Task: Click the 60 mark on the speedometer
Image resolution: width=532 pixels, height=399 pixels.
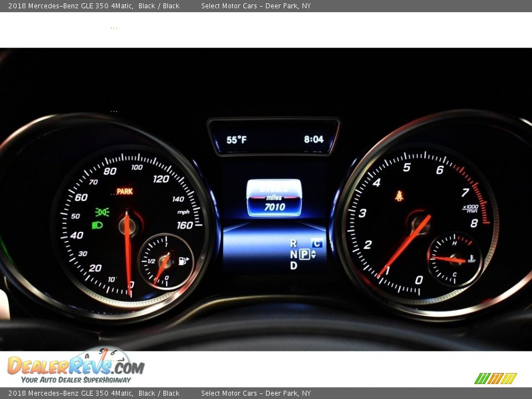Action: [81, 197]
